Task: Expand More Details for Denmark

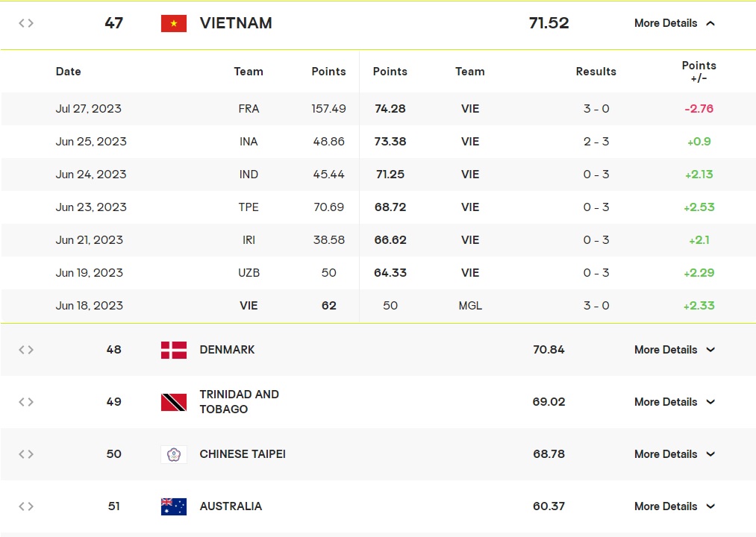Action: 675,350
